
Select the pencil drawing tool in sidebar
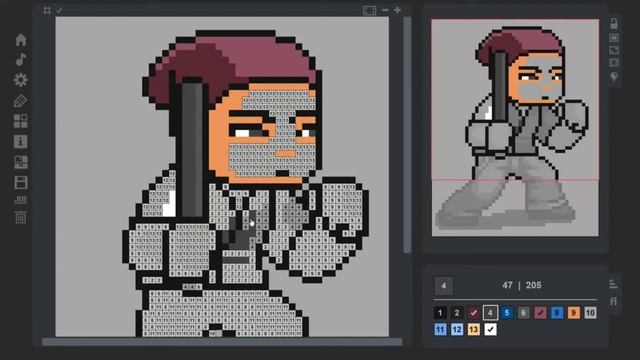(20, 101)
